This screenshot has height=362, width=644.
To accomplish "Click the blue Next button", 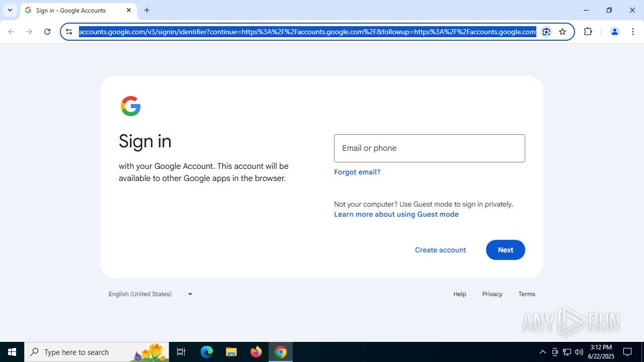I will 505,250.
